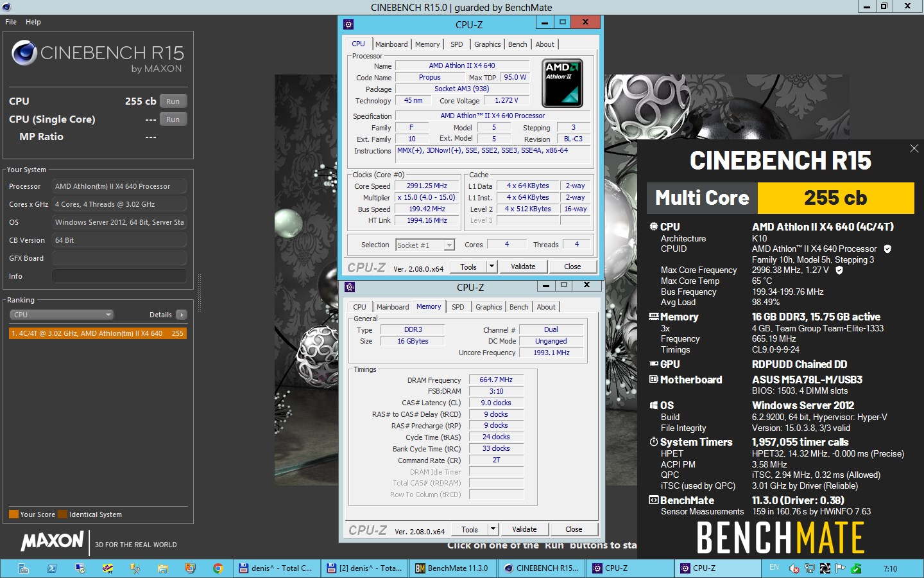
Task: Click Tools button in the CPU-Z window showing Timings
Action: click(470, 529)
